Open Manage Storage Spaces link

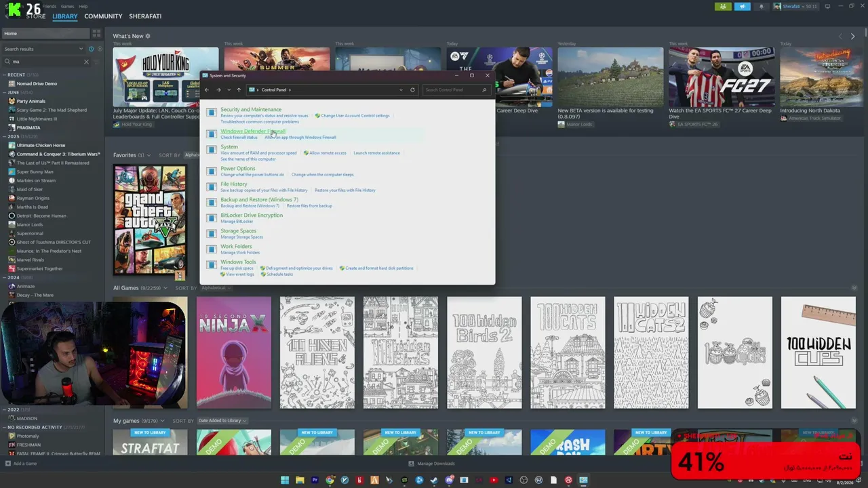click(x=241, y=237)
